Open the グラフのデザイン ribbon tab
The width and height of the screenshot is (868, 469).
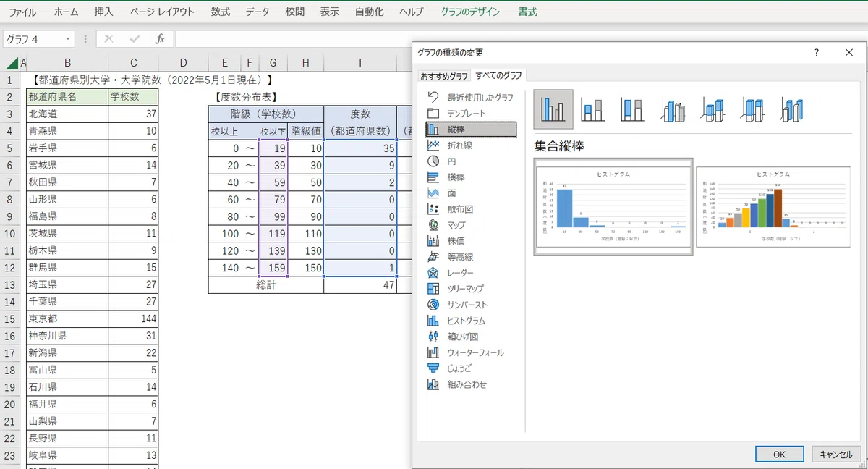point(471,12)
